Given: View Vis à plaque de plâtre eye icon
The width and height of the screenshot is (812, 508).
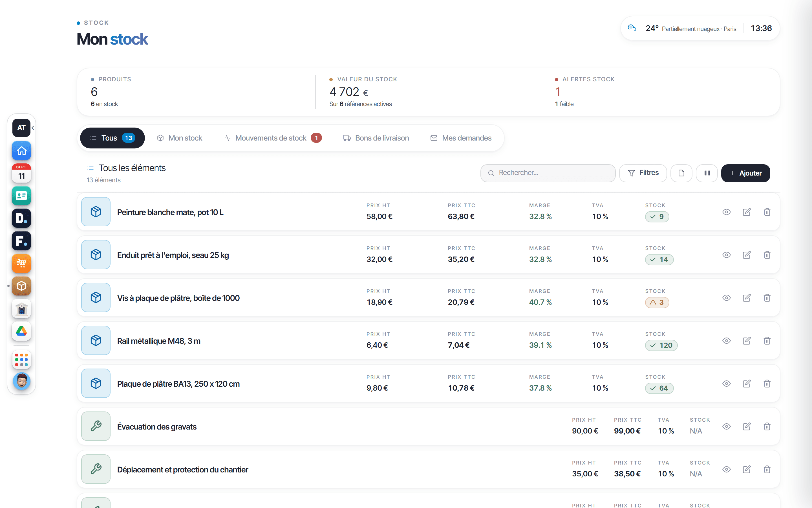Looking at the screenshot, I should [x=727, y=298].
